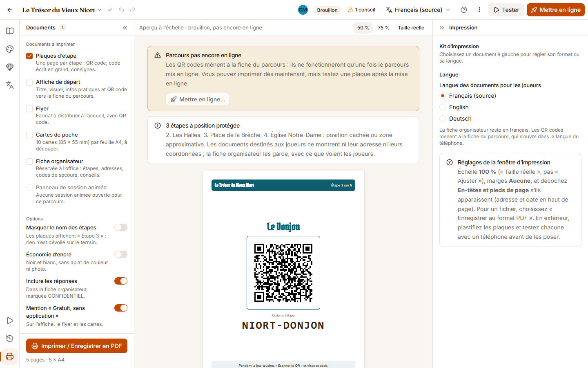This screenshot has width=588, height=368.
Task: Click the saved checkmark icon near title
Action: click(x=110, y=10)
